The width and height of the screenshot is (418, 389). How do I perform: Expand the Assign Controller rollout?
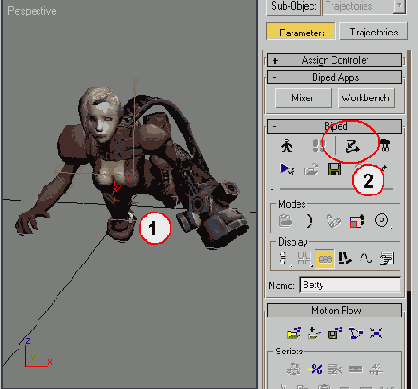[334, 60]
